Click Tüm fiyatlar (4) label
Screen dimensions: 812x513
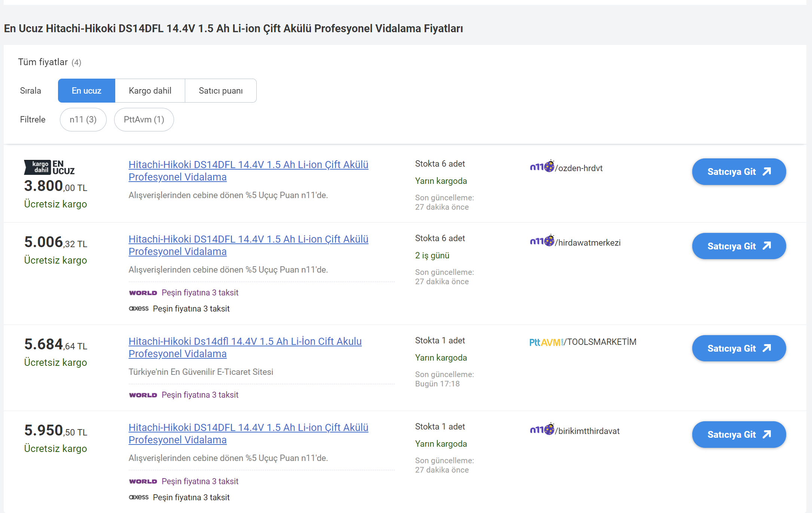50,62
